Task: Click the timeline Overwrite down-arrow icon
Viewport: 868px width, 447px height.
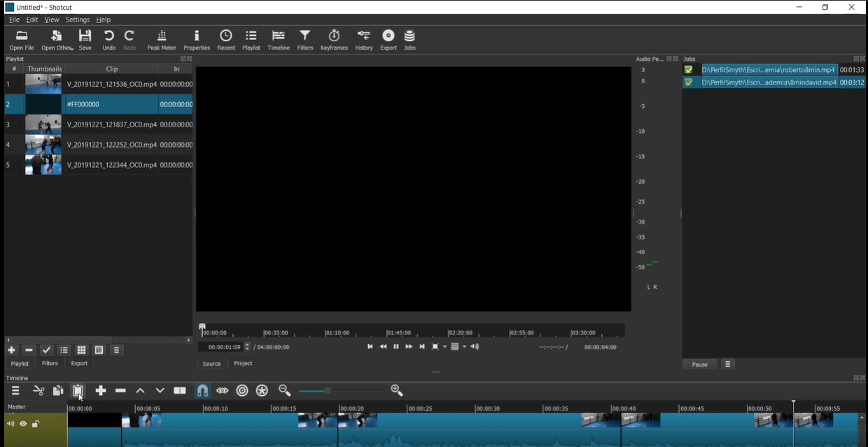Action: point(160,390)
